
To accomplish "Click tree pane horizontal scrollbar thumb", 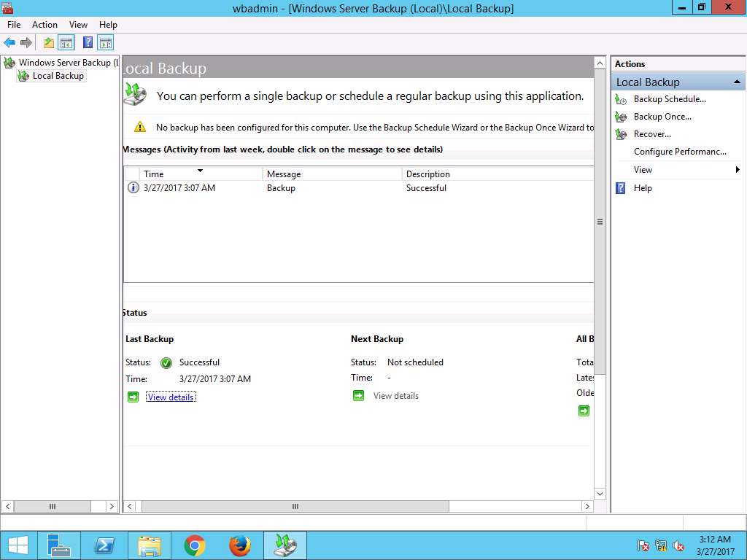I will coord(53,506).
